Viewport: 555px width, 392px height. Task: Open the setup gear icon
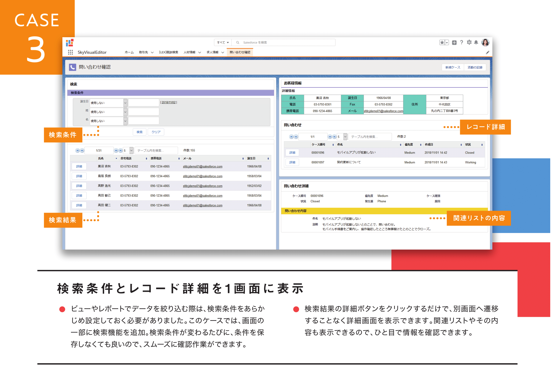point(469,42)
